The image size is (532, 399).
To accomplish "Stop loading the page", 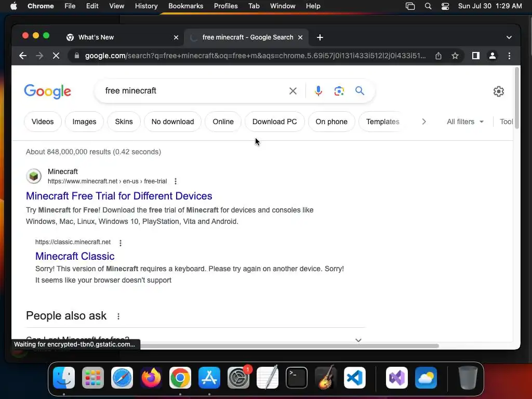I will [x=56, y=56].
